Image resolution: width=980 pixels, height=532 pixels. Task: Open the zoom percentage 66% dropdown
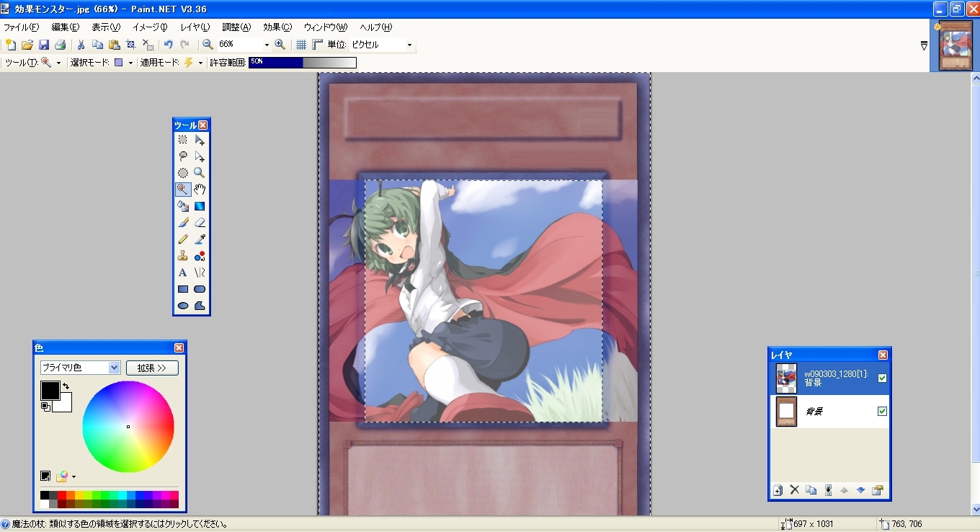[267, 45]
